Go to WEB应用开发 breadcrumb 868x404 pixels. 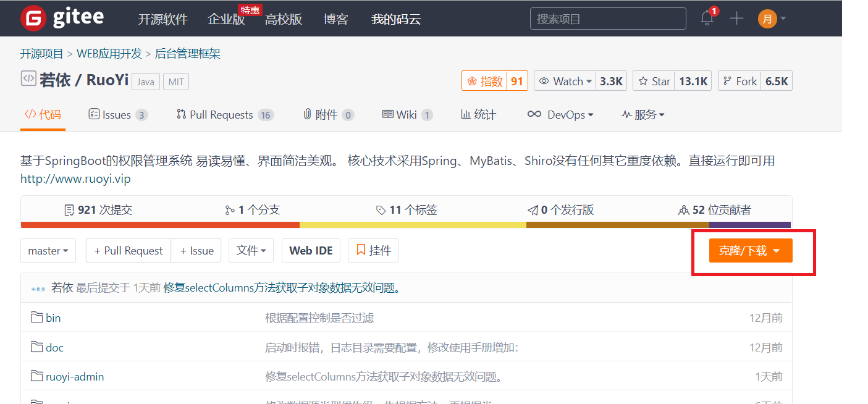(109, 54)
